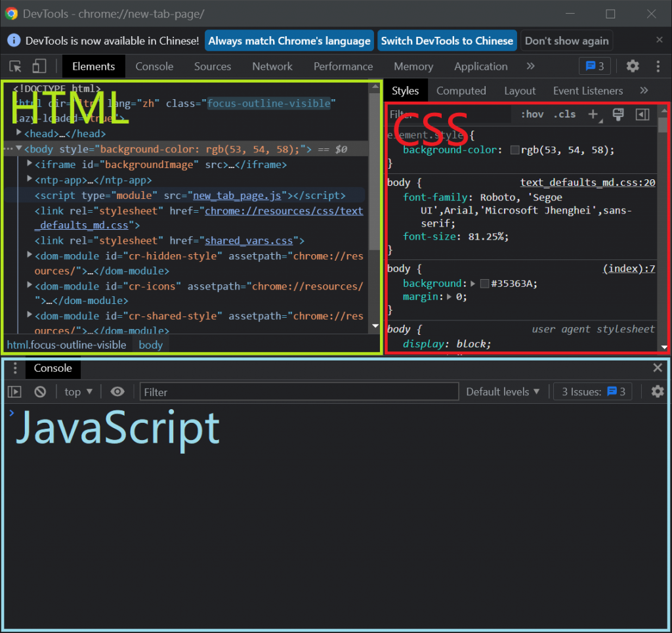Screen dimensions: 672x633
Task: Open console settings gear icon
Action: [x=658, y=392]
